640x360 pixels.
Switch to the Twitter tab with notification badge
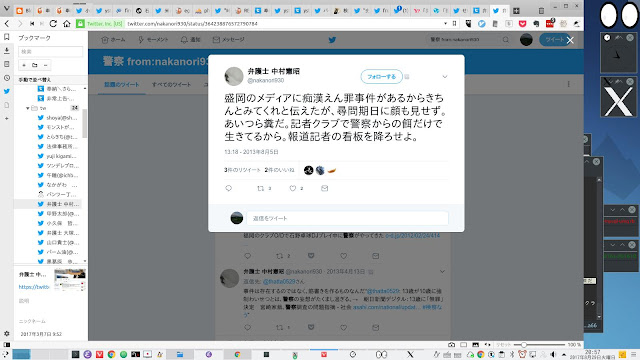pyautogui.click(x=401, y=11)
